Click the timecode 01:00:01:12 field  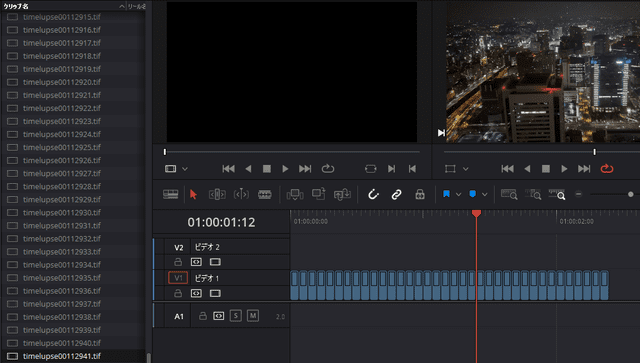(221, 222)
